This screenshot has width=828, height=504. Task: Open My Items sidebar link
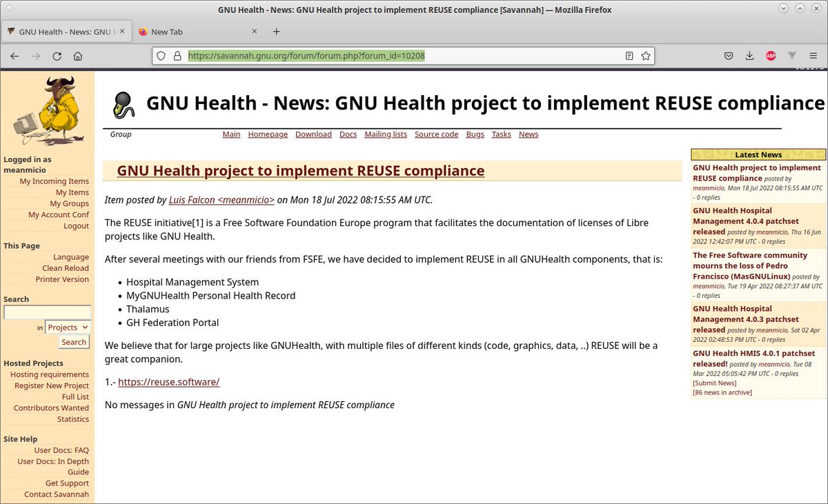(72, 192)
